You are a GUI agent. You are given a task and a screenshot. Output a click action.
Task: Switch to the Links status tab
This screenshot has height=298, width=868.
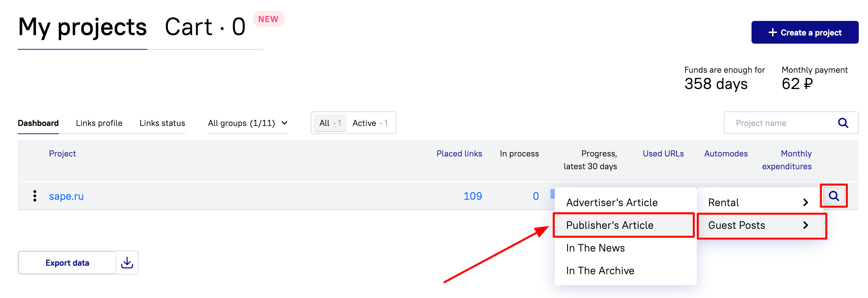click(x=162, y=123)
